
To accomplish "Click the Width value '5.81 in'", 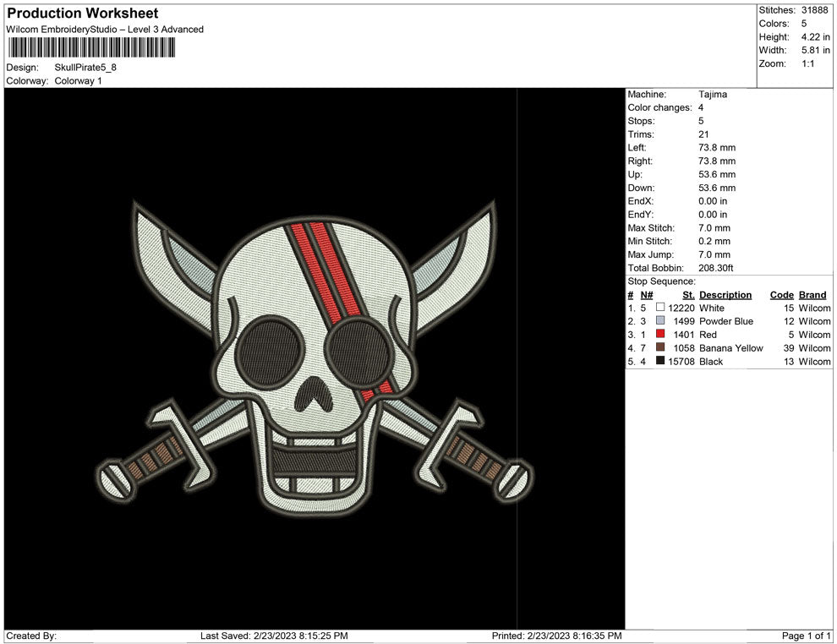I will coord(816,50).
